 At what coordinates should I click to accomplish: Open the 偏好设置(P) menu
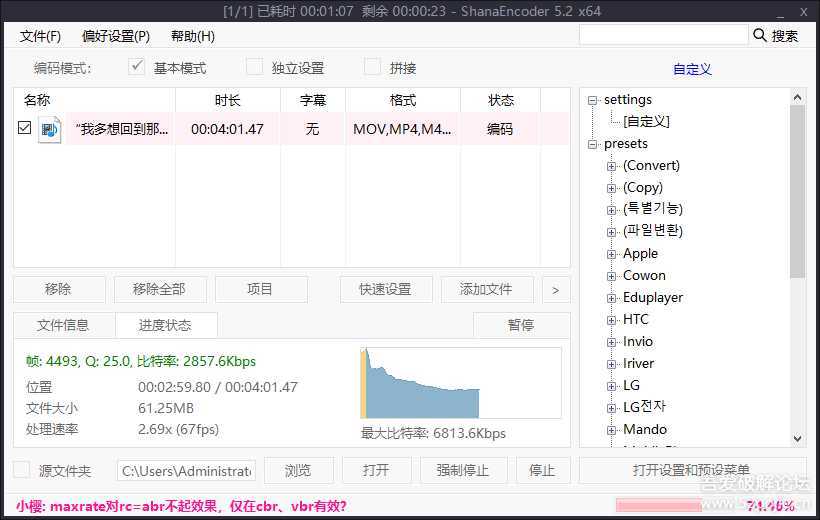(116, 36)
